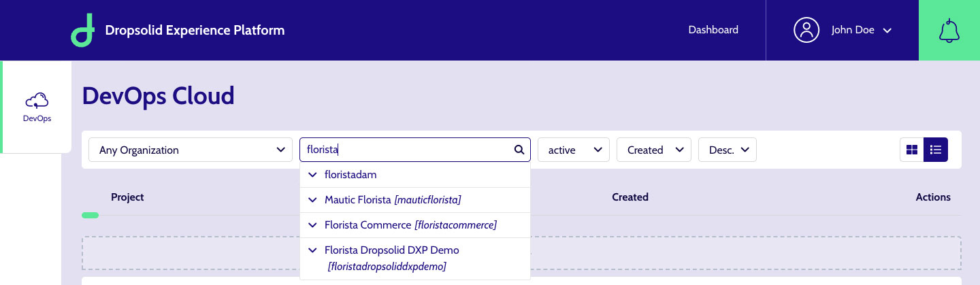Click the John Doe username text

tap(853, 30)
